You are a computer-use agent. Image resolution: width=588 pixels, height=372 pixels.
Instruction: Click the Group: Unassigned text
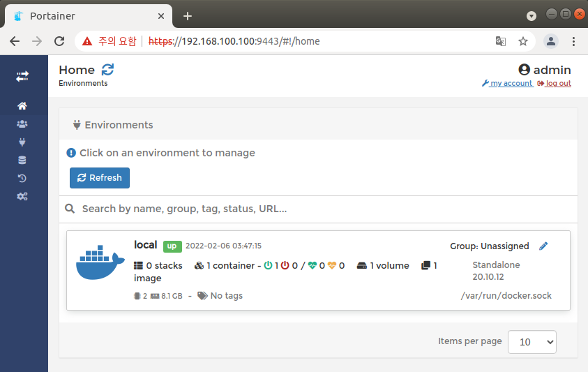coord(490,246)
